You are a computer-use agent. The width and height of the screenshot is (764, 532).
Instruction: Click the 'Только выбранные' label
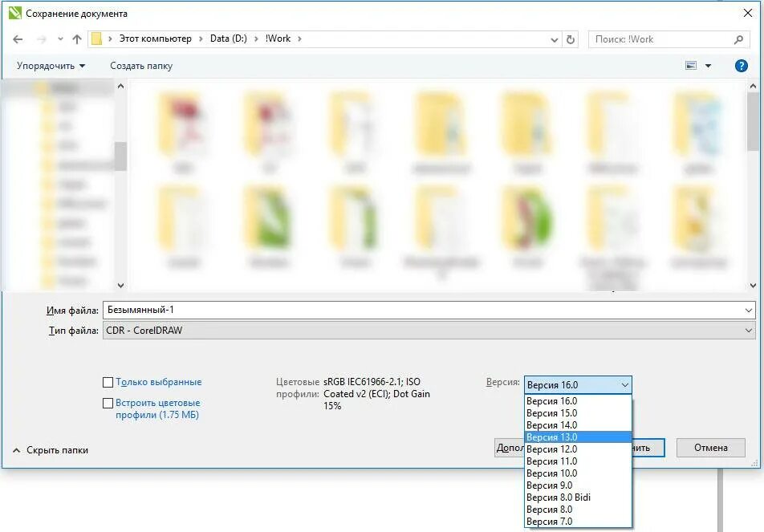(x=158, y=382)
